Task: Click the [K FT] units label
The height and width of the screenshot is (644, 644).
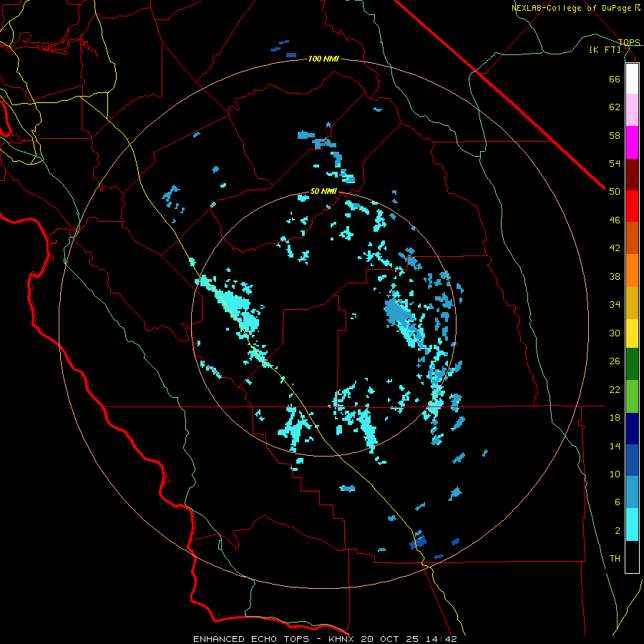Action: pyautogui.click(x=605, y=49)
